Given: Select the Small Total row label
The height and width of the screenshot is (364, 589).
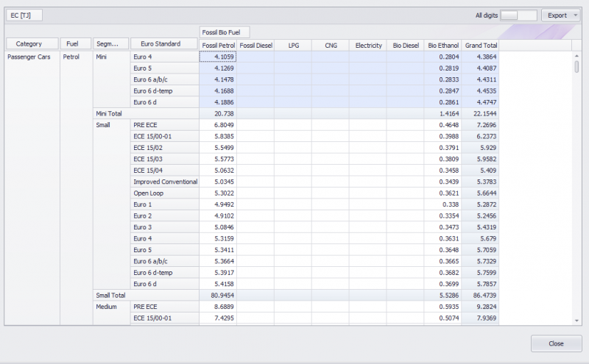Looking at the screenshot, I should coord(146,296).
